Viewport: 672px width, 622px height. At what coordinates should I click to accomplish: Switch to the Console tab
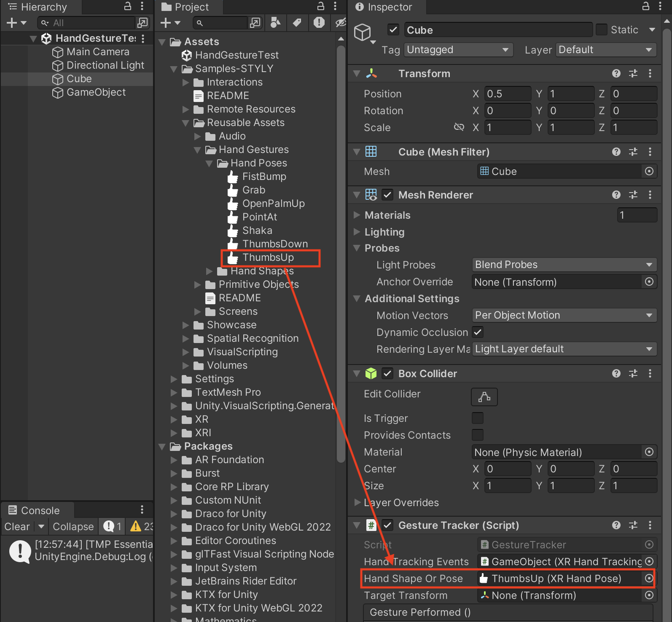(35, 510)
